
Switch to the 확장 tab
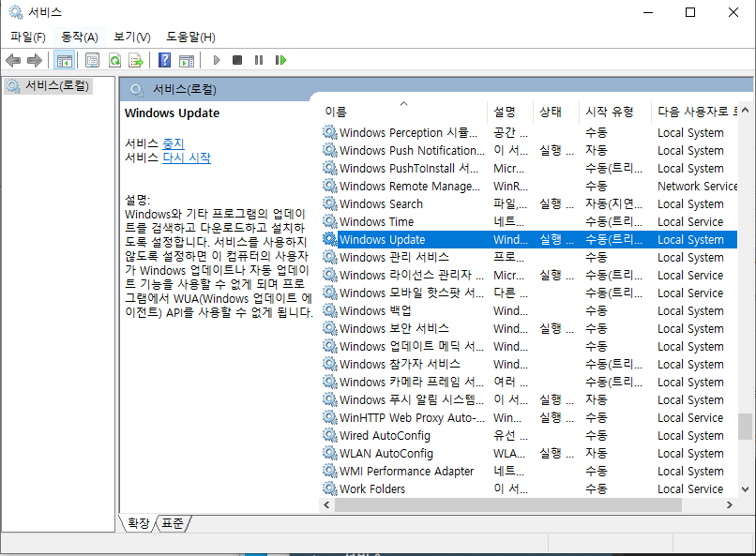pyautogui.click(x=138, y=523)
